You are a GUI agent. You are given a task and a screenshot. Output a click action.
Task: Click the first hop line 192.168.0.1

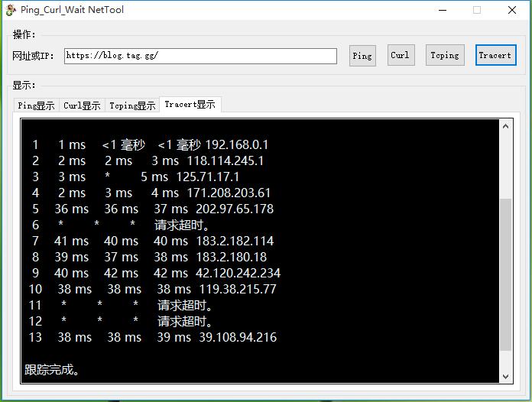pos(149,144)
